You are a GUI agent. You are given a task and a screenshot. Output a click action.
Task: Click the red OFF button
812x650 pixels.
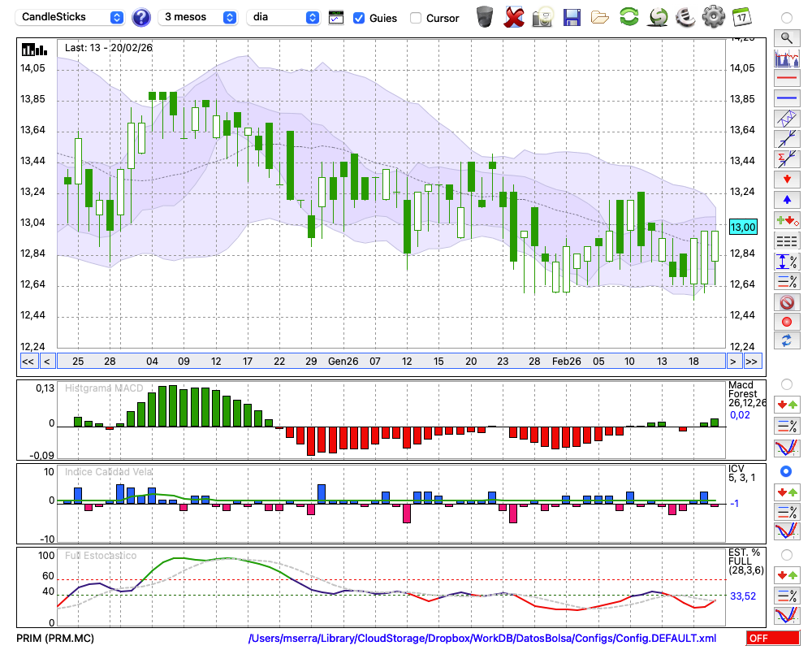point(770,639)
